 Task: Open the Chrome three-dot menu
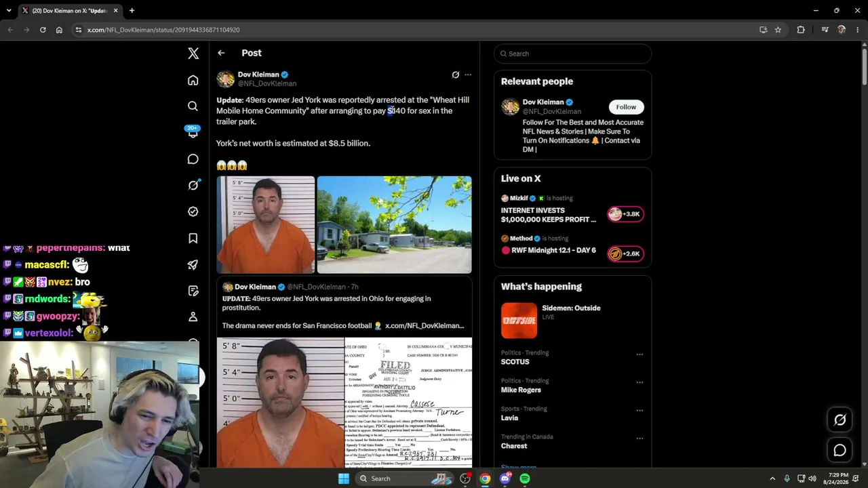click(858, 30)
